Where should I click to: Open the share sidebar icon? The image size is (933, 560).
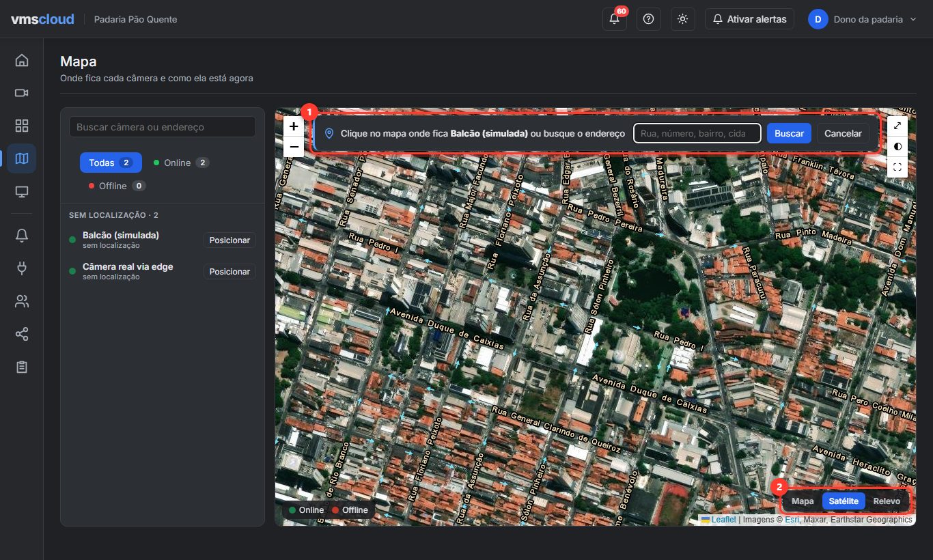point(22,334)
